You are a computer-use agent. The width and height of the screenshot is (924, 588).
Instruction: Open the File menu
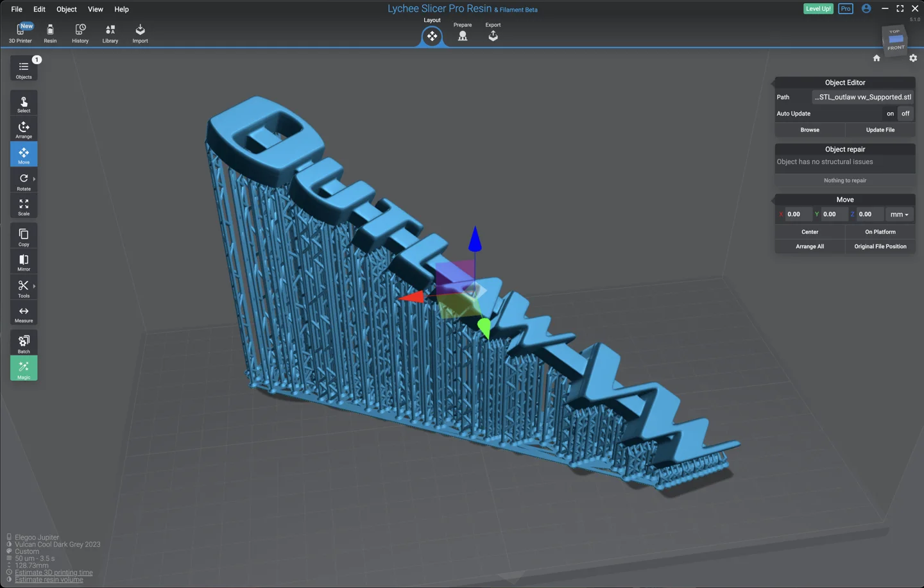17,9
